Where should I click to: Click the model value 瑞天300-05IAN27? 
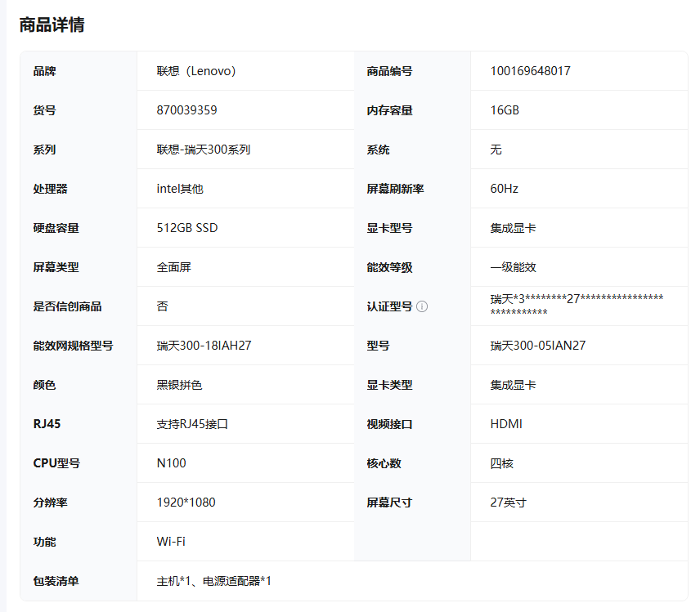[538, 346]
